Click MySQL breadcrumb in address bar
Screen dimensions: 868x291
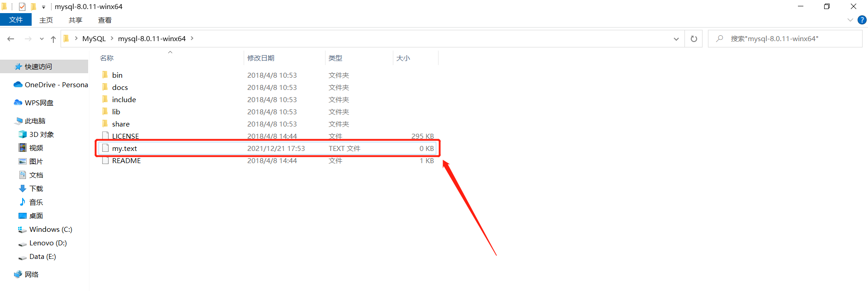pos(94,39)
